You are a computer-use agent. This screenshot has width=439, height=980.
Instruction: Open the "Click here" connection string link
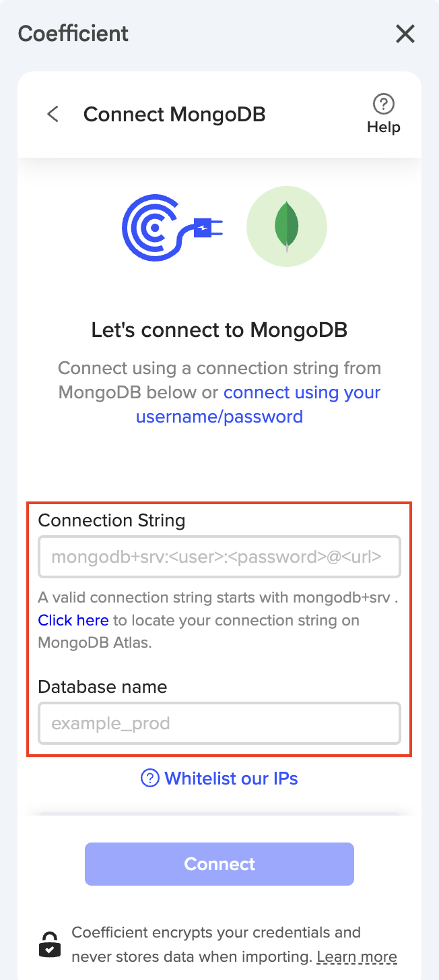point(73,620)
